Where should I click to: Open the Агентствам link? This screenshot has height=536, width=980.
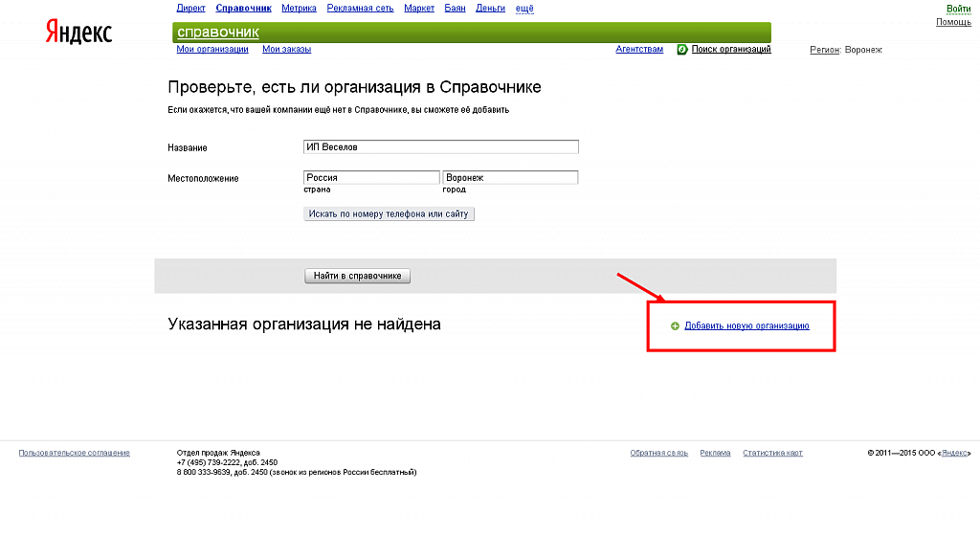[x=639, y=50]
